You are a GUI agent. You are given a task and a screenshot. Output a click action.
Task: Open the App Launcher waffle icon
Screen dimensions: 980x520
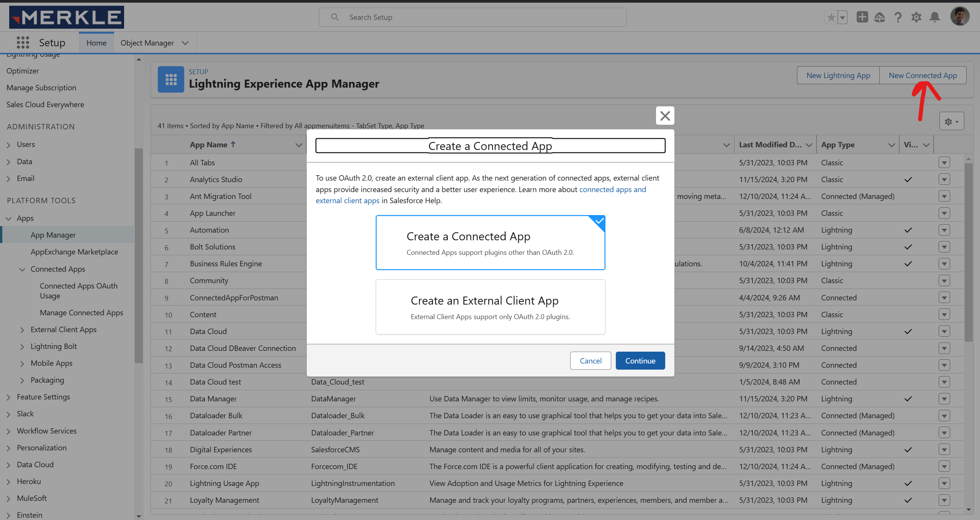pos(23,42)
